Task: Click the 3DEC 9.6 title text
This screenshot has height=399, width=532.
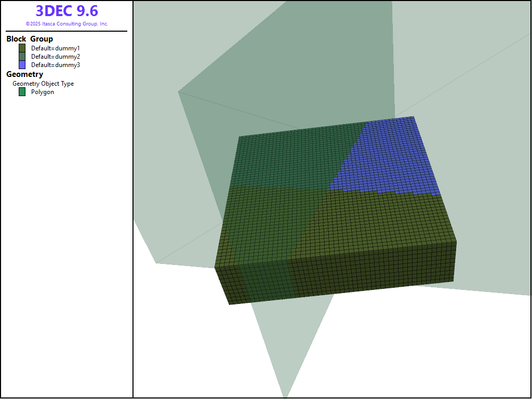Action: 66,11
